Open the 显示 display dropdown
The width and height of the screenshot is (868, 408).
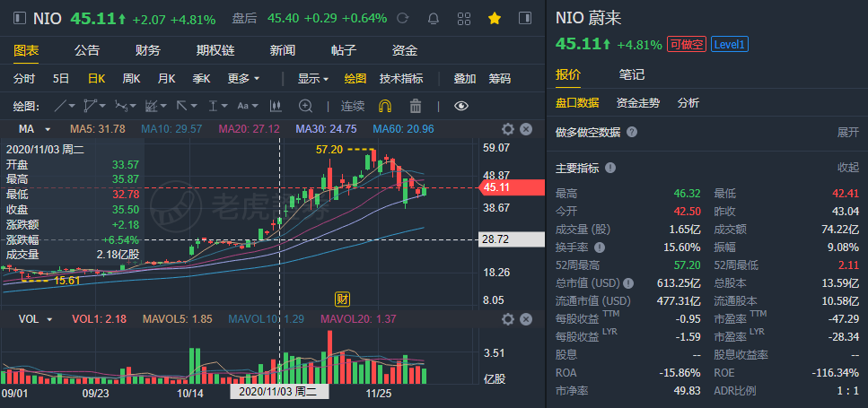(x=312, y=79)
